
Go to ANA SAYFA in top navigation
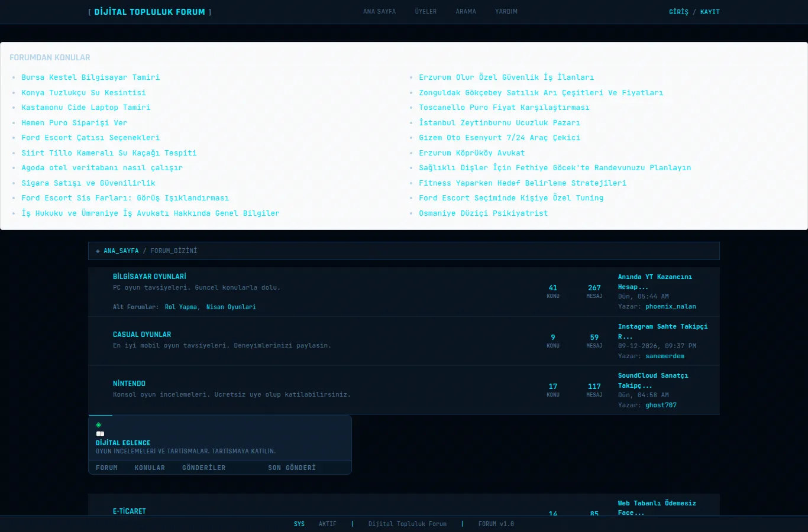[x=379, y=11]
